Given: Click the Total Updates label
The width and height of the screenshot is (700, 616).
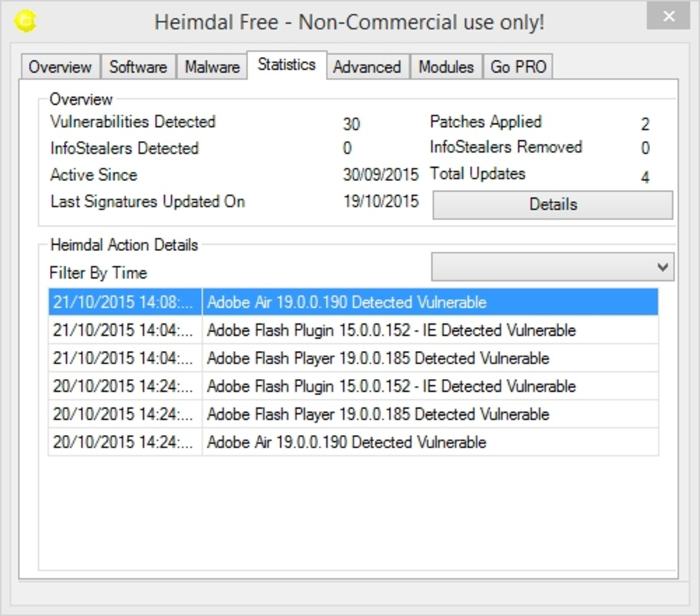Looking at the screenshot, I should pos(477,174).
